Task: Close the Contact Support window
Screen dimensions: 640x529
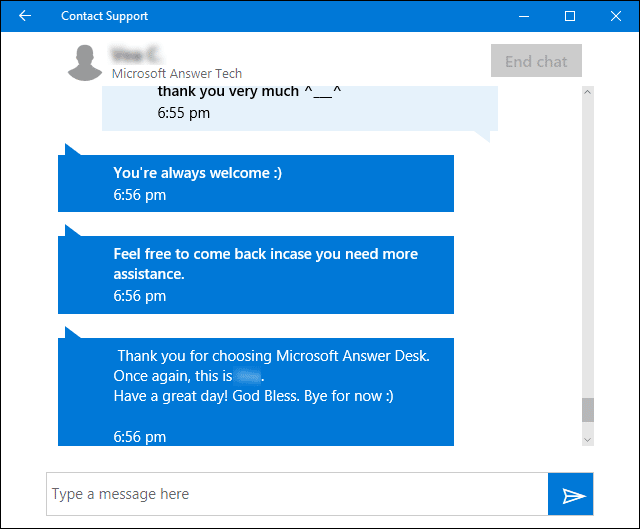Action: 616,16
